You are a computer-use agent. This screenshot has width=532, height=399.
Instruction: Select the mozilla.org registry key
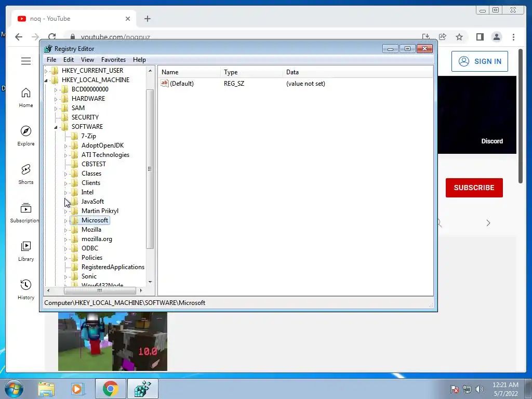click(97, 239)
